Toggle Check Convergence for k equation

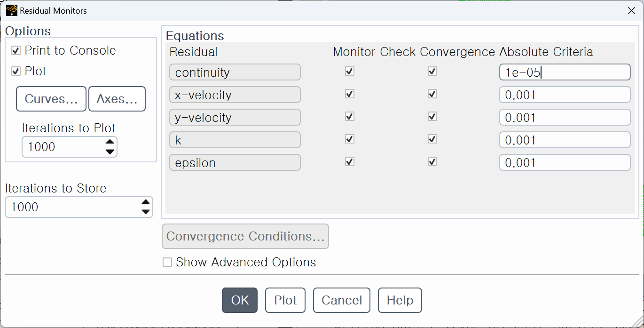[x=432, y=139]
